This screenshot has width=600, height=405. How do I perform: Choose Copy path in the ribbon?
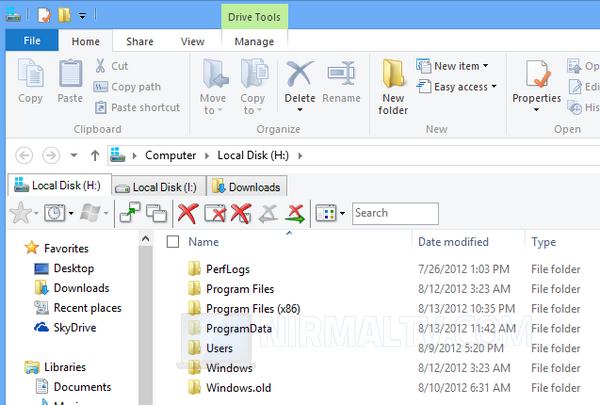(127, 87)
